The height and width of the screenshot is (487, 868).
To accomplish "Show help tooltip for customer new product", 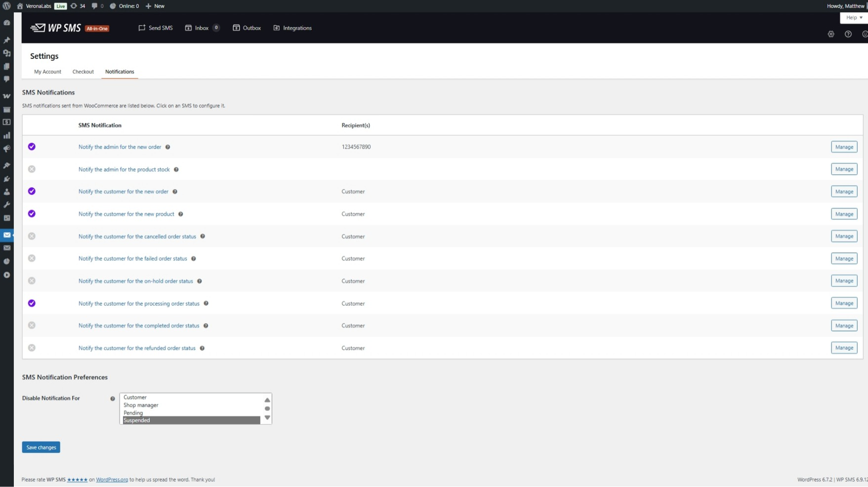I will click(x=181, y=214).
